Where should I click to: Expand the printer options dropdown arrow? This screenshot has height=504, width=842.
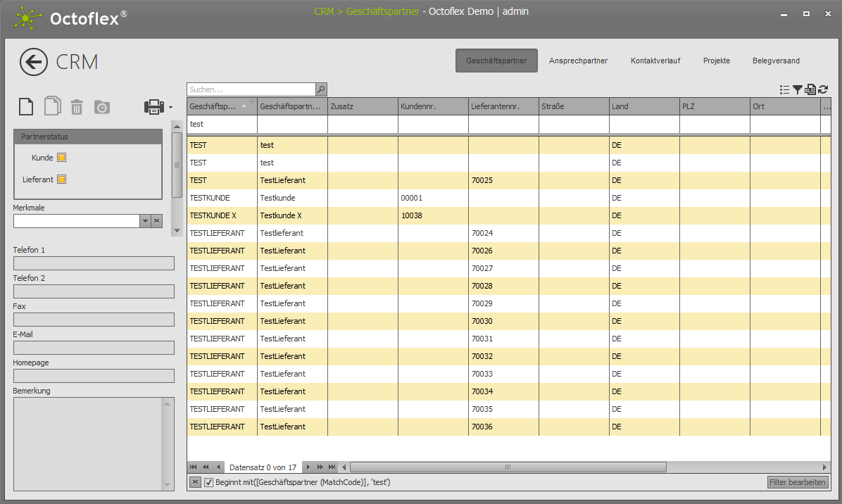pyautogui.click(x=170, y=108)
